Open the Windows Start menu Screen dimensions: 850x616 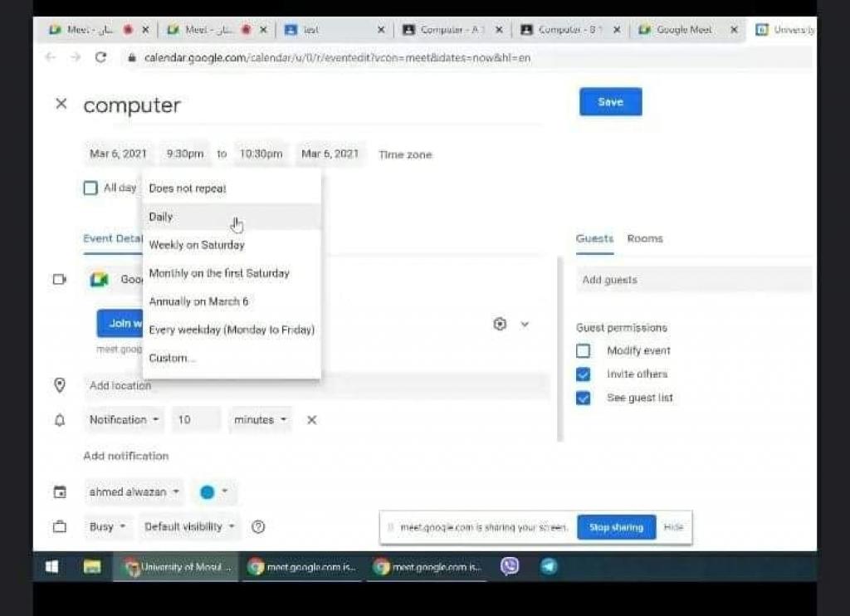[51, 567]
